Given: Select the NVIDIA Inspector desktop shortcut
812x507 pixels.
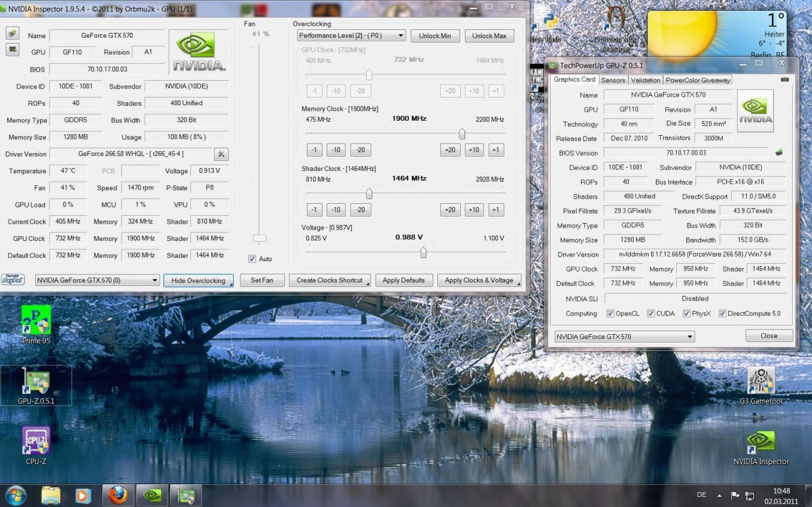Looking at the screenshot, I should (x=761, y=447).
